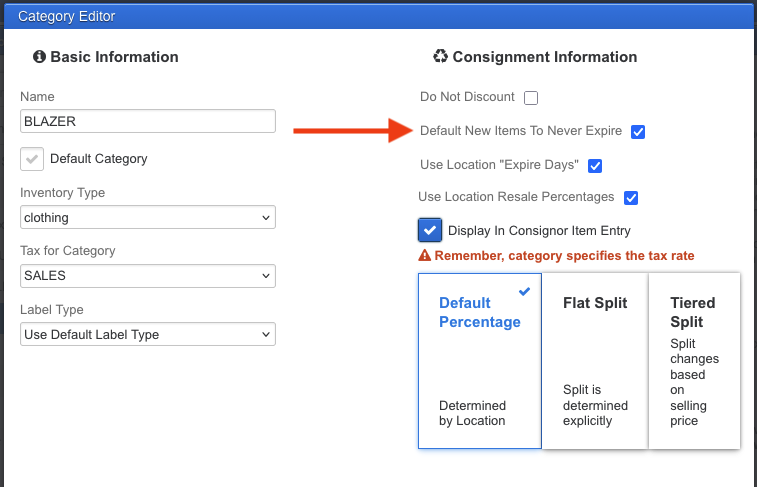Screen dimensions: 757x487
Task: Toggle the Default Category checkbox
Action: (32, 159)
